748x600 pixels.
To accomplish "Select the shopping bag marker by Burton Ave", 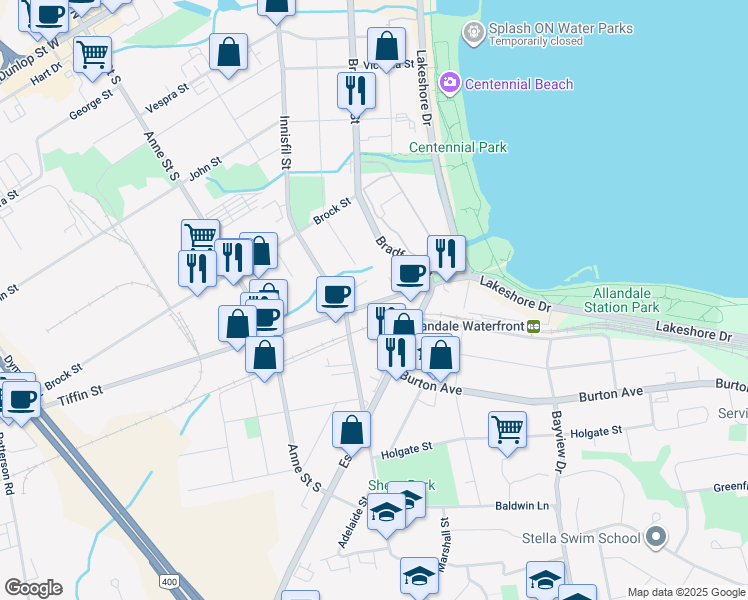I will tap(439, 355).
